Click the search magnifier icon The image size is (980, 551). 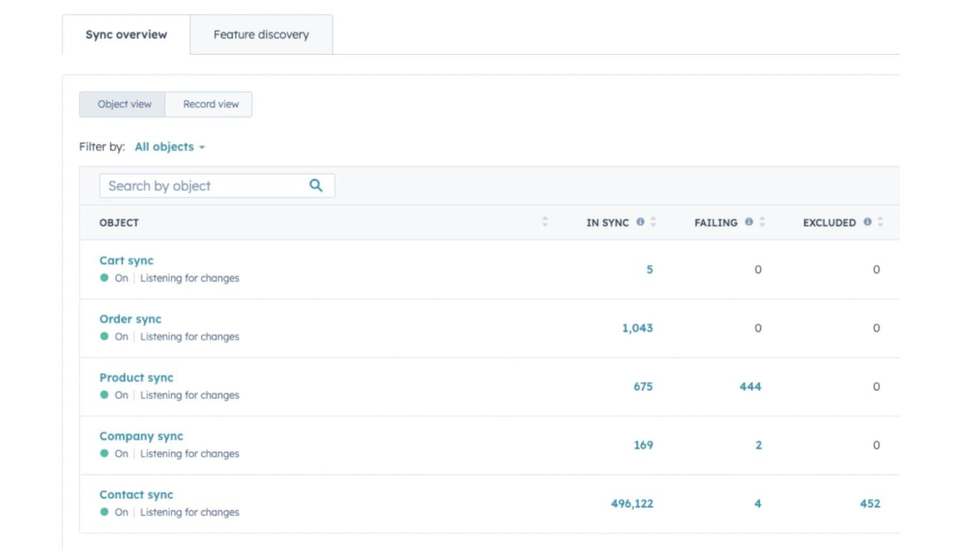[x=316, y=185]
